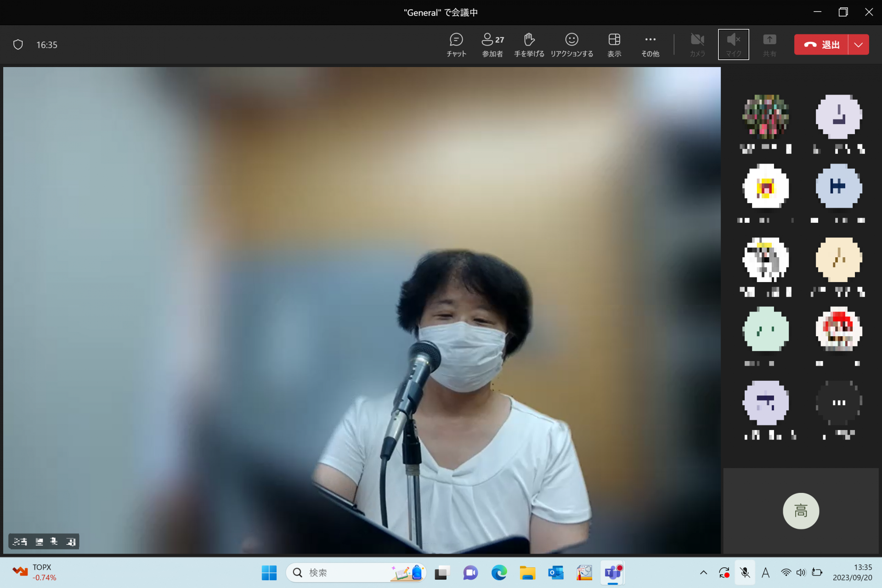882x588 pixels.
Task: Leave meeting with the 退出 button
Action: pos(821,45)
